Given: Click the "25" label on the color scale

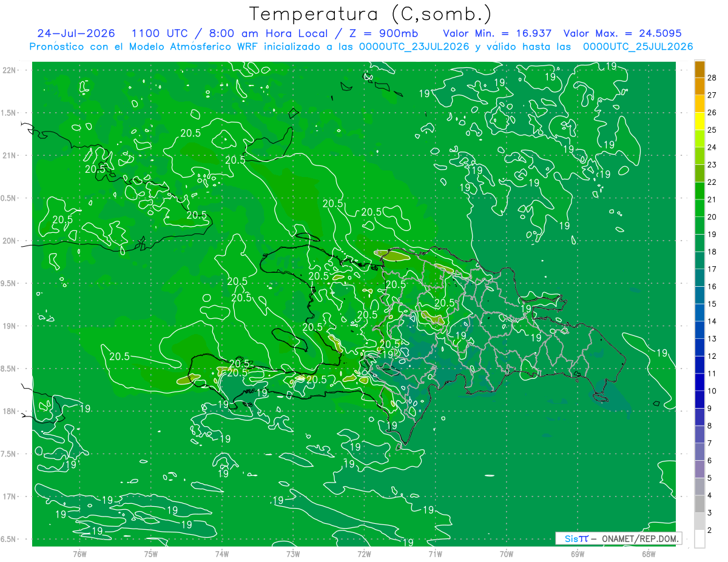Looking at the screenshot, I should [x=712, y=130].
